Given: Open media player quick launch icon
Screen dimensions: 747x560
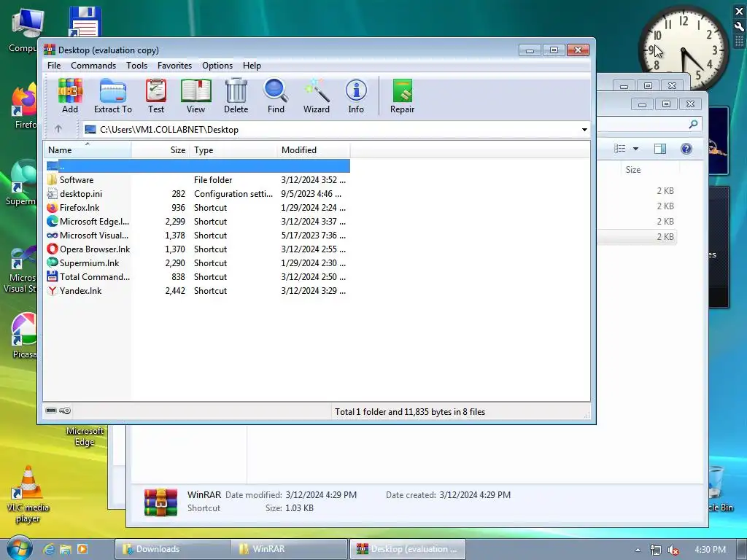Looking at the screenshot, I should (x=82, y=549).
